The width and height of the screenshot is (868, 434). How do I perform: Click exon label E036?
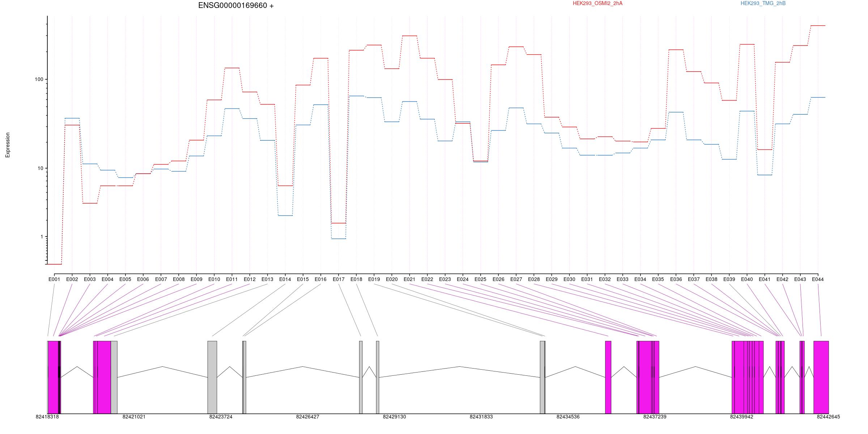[x=676, y=279]
